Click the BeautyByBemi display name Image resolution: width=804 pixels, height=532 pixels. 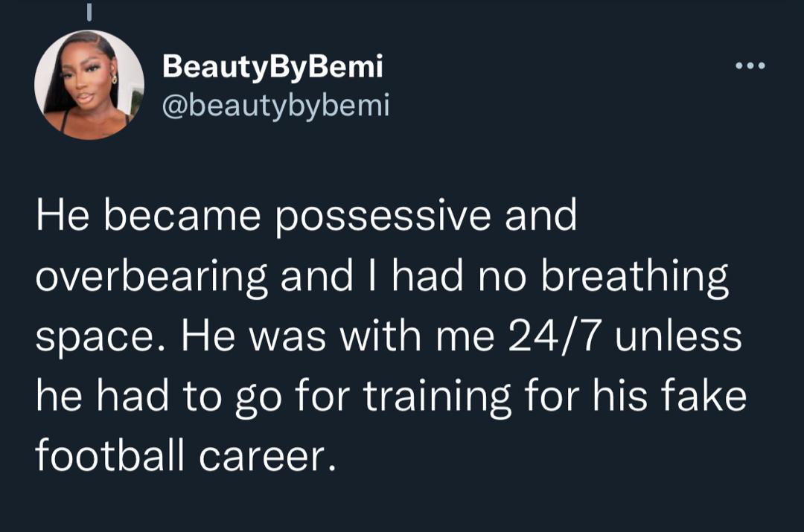[272, 67]
